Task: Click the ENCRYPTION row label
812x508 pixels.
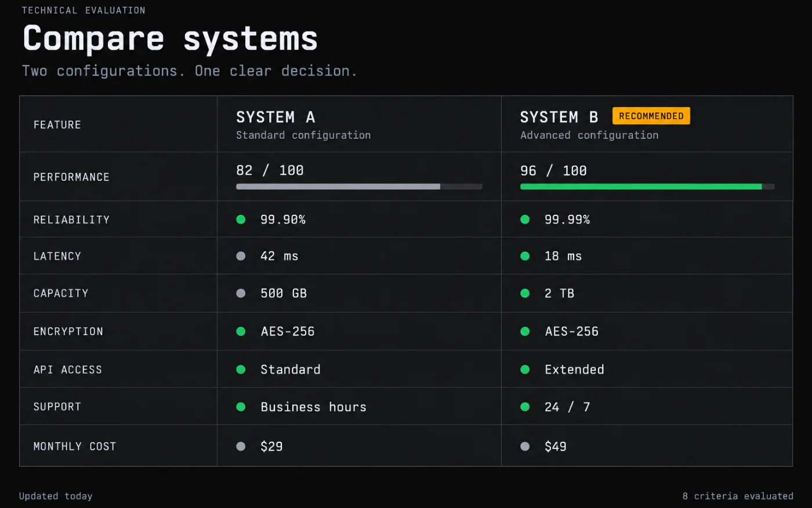Action: point(68,332)
